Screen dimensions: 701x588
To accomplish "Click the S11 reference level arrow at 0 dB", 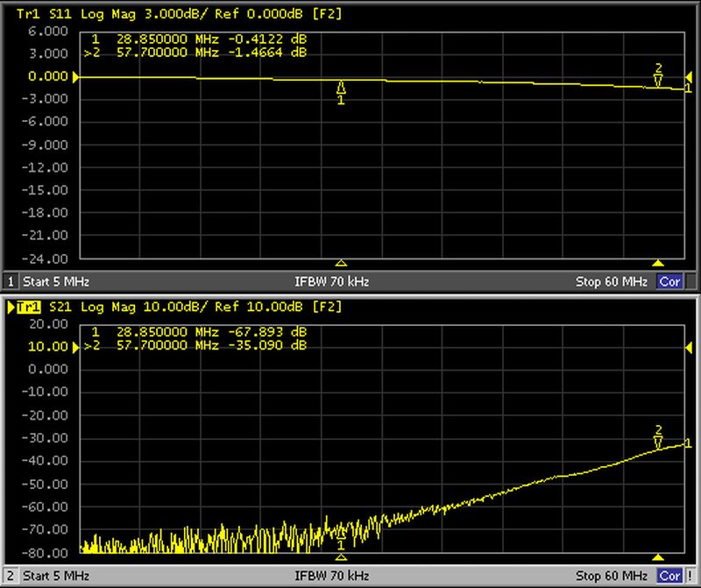I will coord(75,77).
